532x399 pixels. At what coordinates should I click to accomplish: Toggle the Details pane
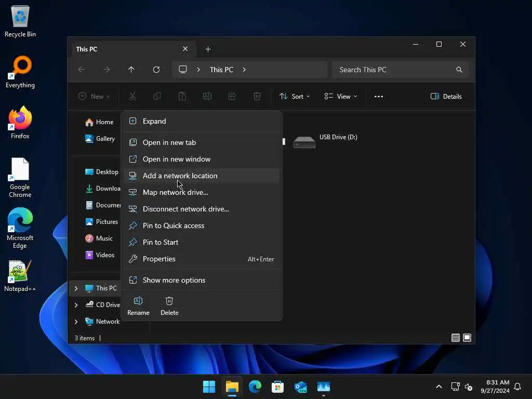(446, 96)
